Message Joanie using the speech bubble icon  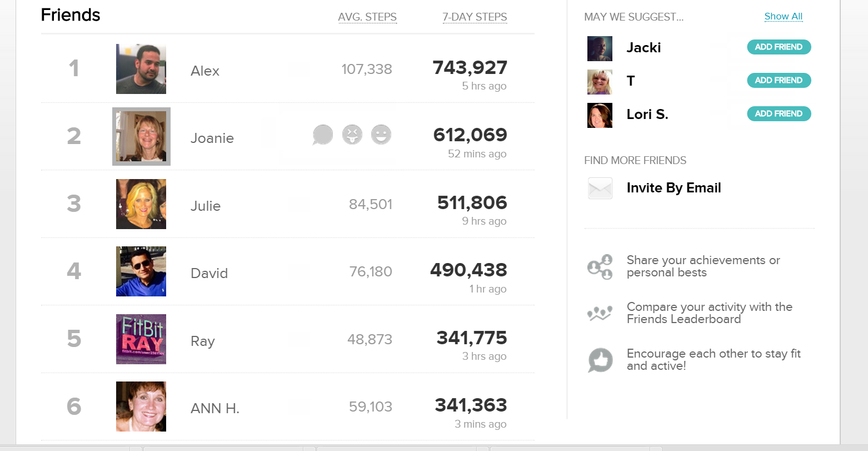pyautogui.click(x=323, y=135)
